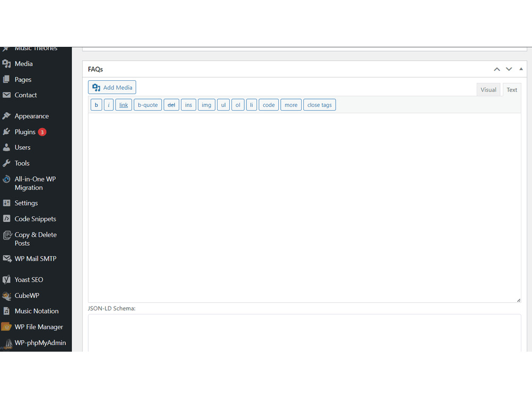532x399 pixels.
Task: Click the CubeWP icon
Action: coord(6,295)
